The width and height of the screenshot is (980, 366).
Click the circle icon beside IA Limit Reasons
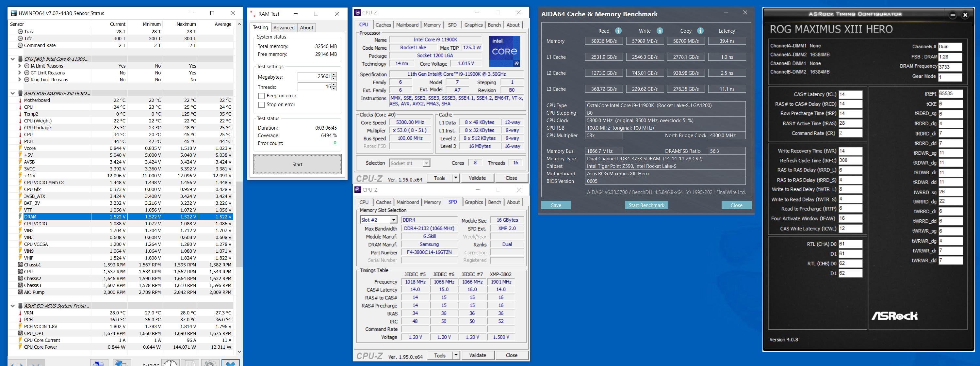click(27, 66)
